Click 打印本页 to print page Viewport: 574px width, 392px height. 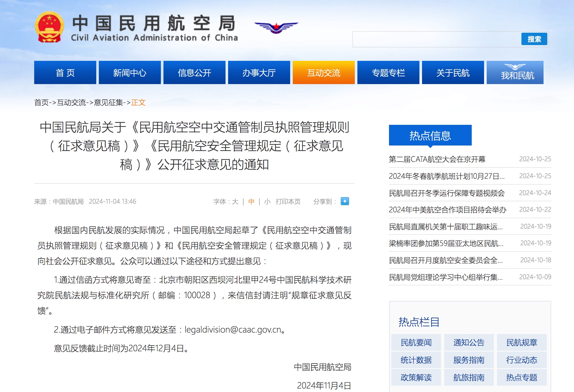click(288, 202)
